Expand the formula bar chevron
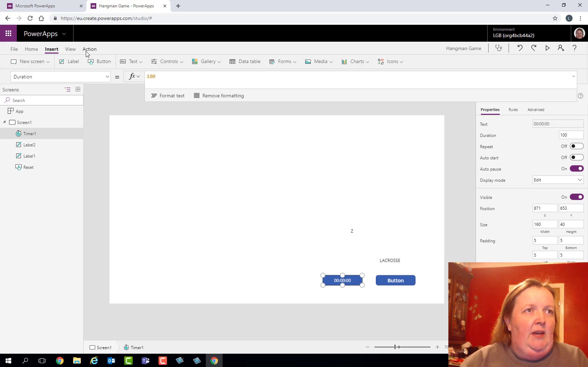 (573, 76)
